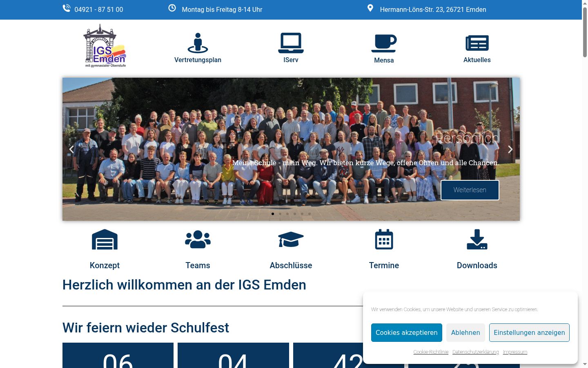Click the Teams people group icon
This screenshot has width=588, height=368.
(x=198, y=239)
